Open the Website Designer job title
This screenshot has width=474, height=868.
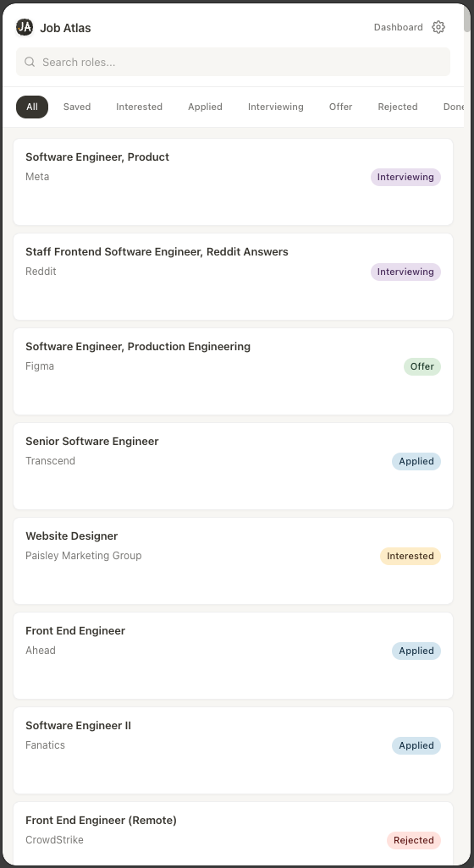coord(71,536)
